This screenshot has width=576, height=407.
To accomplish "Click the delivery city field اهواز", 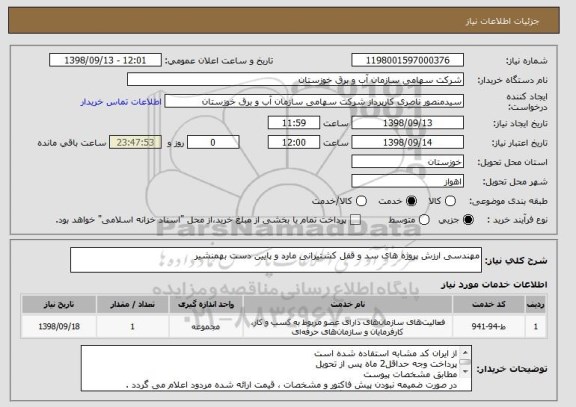I will pyautogui.click(x=407, y=181).
